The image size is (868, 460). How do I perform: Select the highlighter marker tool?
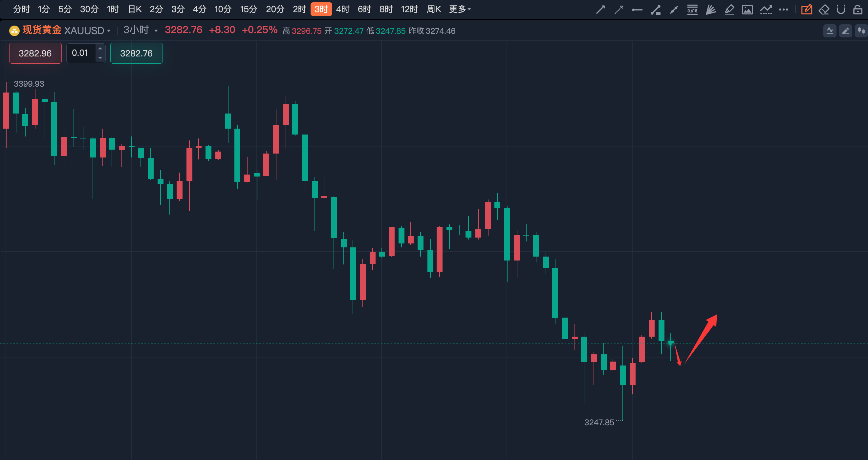pyautogui.click(x=729, y=10)
